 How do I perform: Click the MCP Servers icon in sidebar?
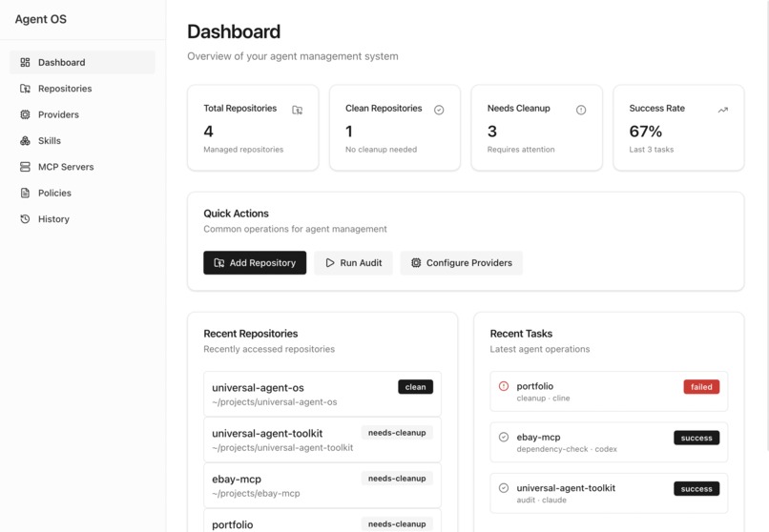pos(25,167)
